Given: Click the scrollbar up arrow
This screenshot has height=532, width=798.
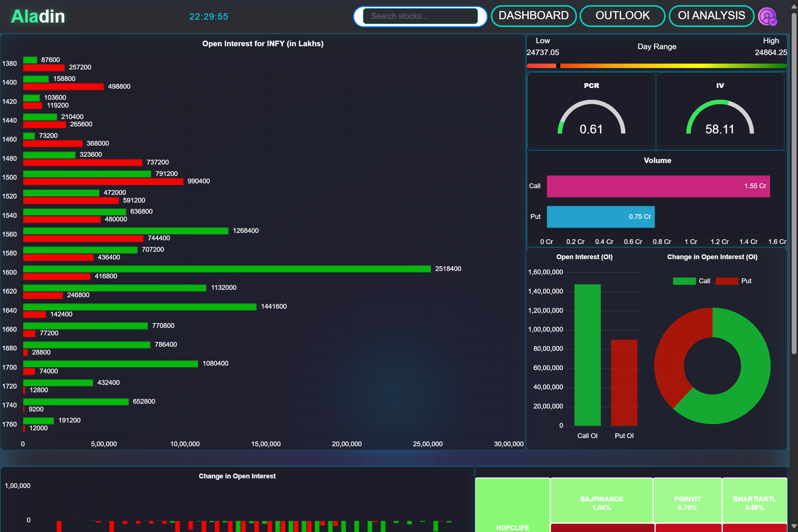Looking at the screenshot, I should pos(794,6).
